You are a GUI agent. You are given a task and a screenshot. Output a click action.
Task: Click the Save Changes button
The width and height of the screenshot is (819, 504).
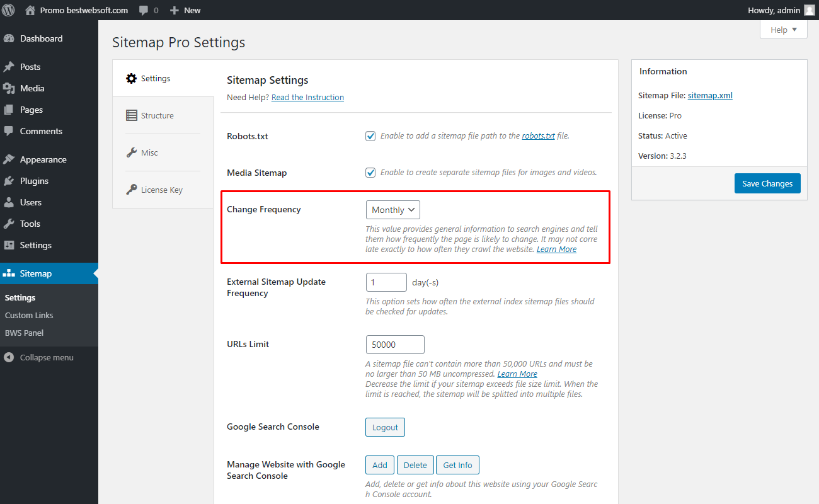click(x=767, y=183)
